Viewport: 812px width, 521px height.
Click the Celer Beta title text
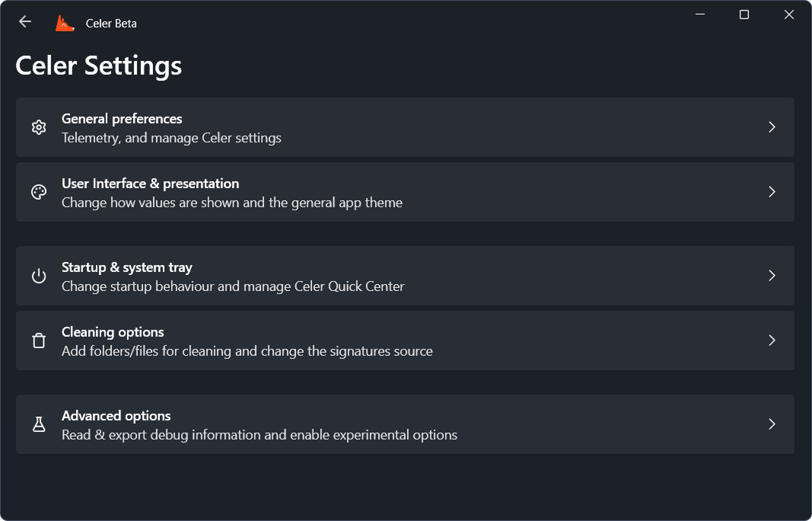[x=111, y=24]
